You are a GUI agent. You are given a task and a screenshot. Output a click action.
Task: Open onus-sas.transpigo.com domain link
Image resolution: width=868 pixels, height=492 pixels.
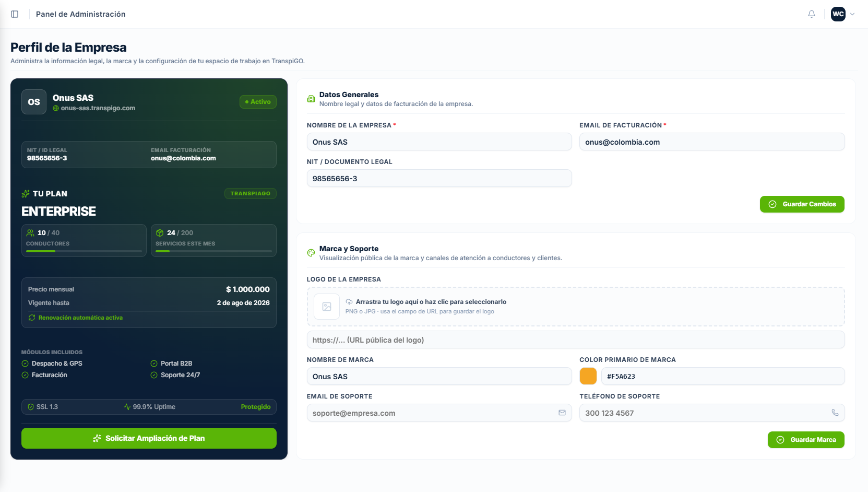[x=98, y=108]
